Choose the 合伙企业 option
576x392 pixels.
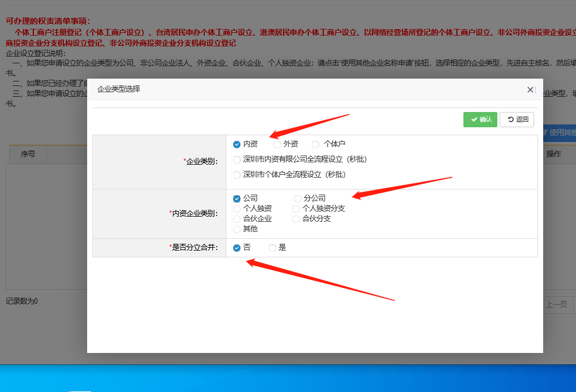pyautogui.click(x=237, y=219)
